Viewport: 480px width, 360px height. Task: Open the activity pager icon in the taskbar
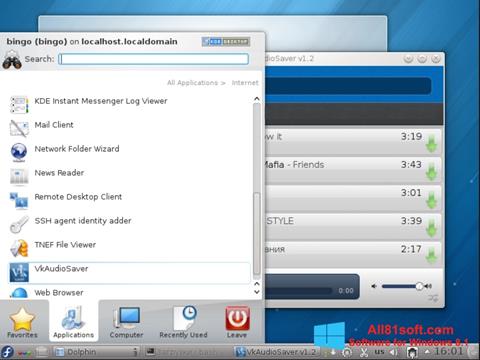tap(23, 352)
